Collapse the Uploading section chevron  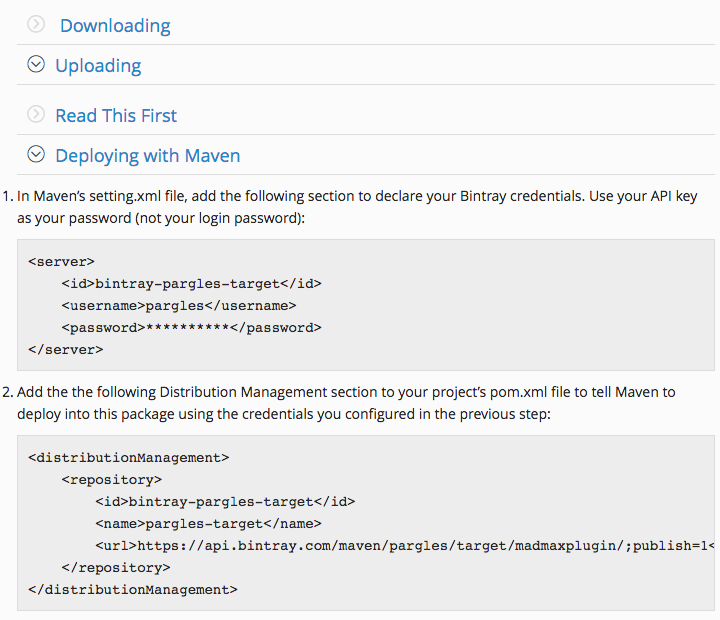point(36,64)
